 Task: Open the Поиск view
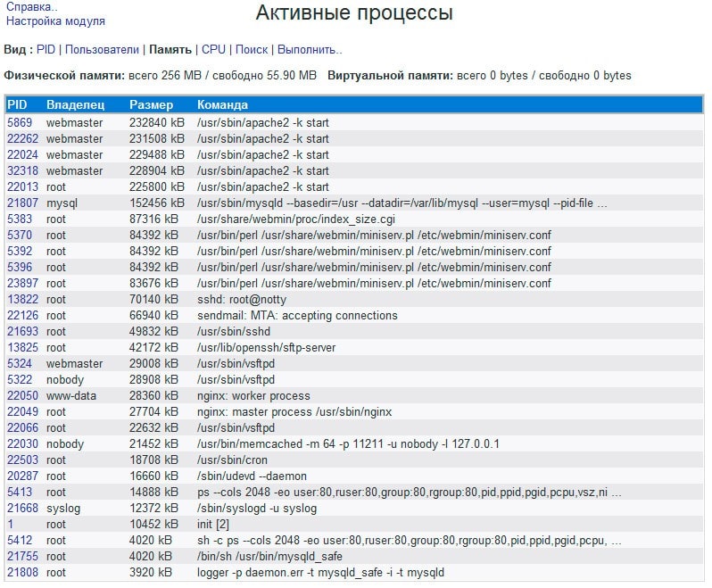click(252, 49)
